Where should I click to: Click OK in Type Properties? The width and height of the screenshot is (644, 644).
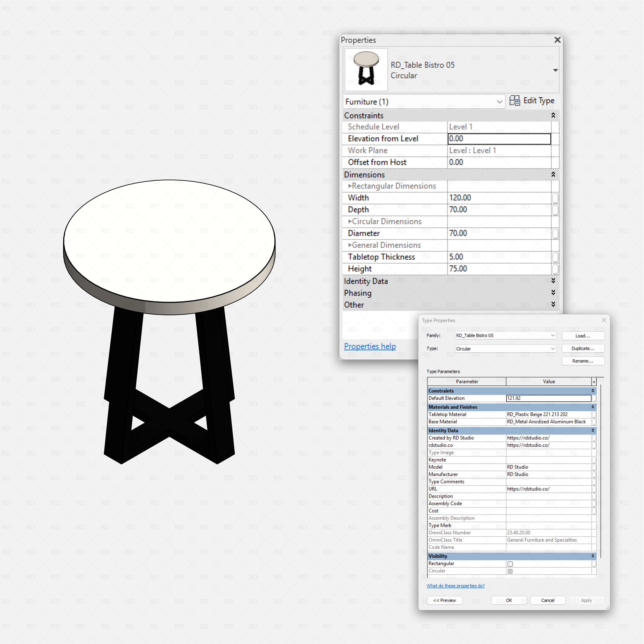click(509, 600)
